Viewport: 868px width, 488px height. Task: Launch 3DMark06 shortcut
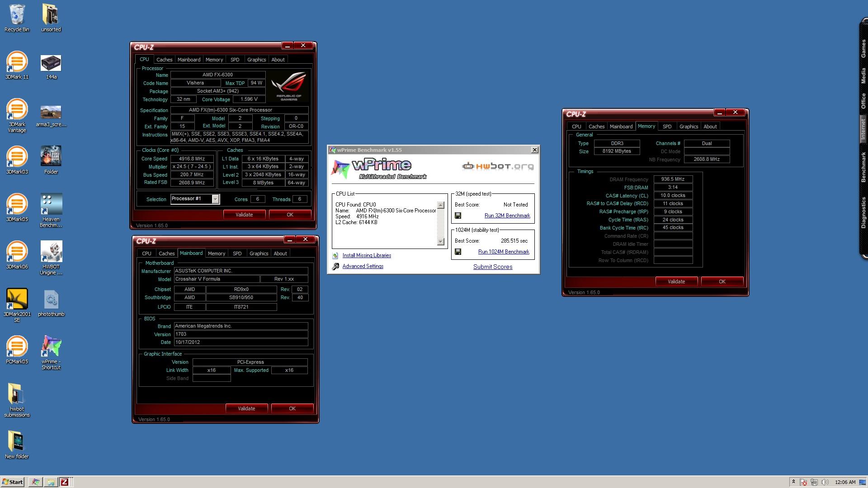[17, 255]
